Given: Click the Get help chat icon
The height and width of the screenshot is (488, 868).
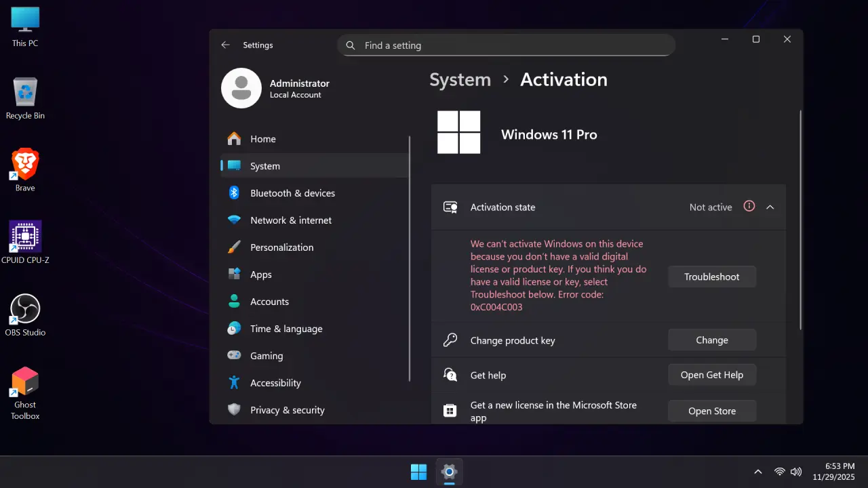Looking at the screenshot, I should (450, 375).
